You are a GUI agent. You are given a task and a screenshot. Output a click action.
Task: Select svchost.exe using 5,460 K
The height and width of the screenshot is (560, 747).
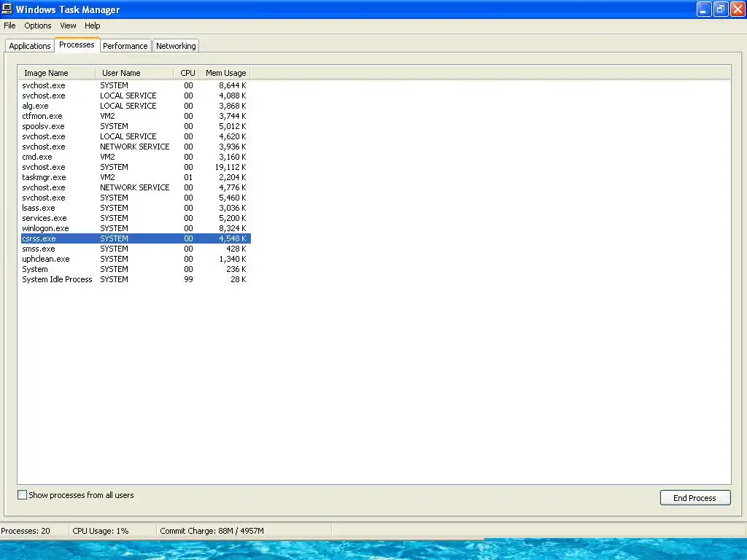(135, 198)
